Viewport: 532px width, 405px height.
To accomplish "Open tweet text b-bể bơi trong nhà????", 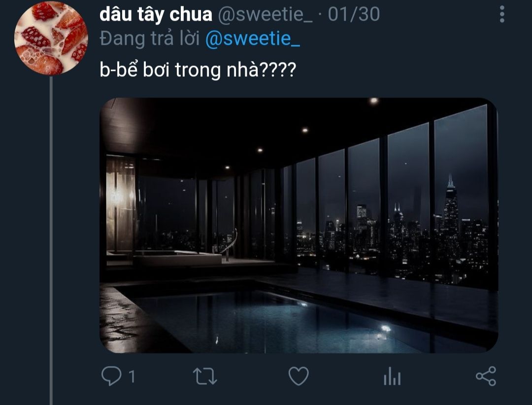I will (198, 69).
